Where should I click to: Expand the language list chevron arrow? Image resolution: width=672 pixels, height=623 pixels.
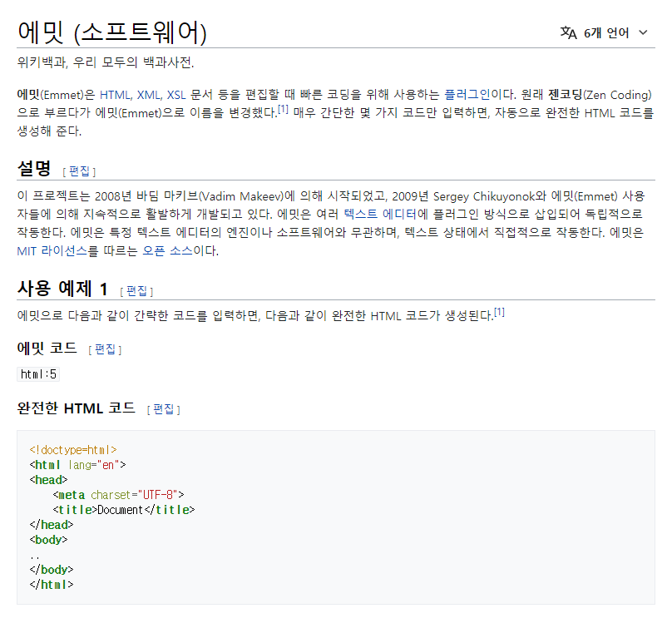coord(643,32)
